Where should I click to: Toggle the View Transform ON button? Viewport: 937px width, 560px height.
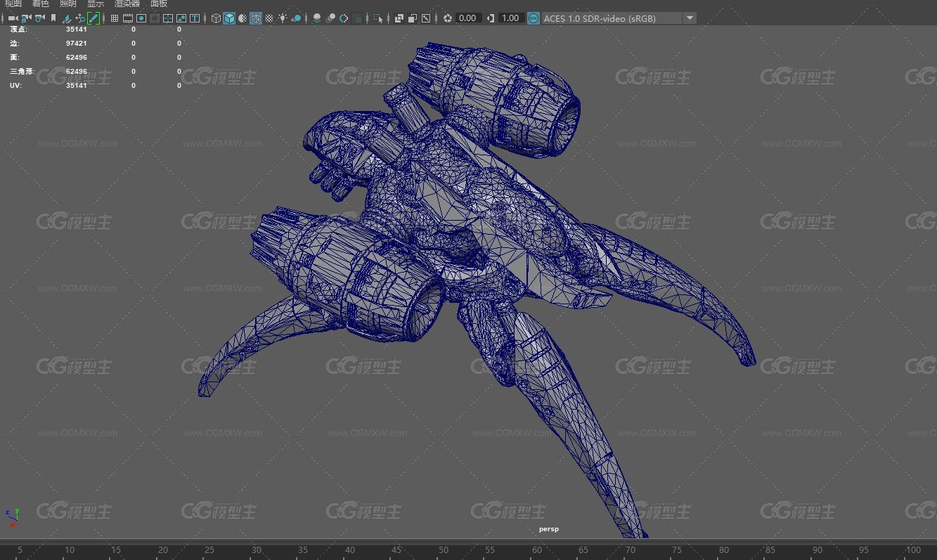(x=534, y=18)
